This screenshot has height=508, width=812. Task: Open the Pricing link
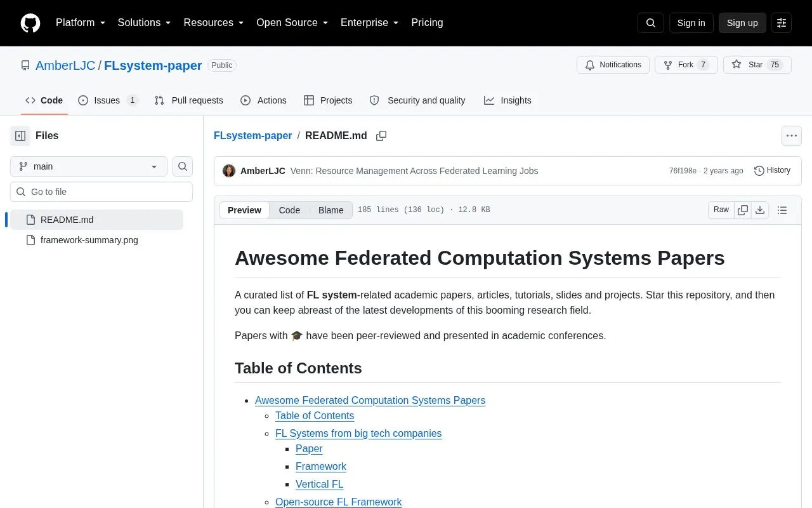click(x=427, y=23)
